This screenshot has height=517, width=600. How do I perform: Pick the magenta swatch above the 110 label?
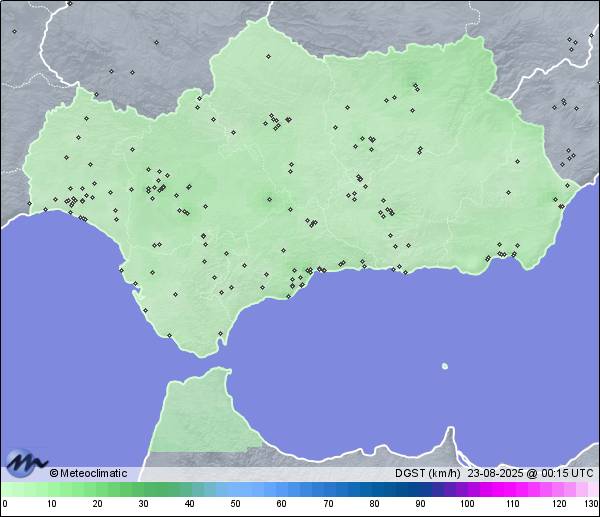[x=510, y=489]
